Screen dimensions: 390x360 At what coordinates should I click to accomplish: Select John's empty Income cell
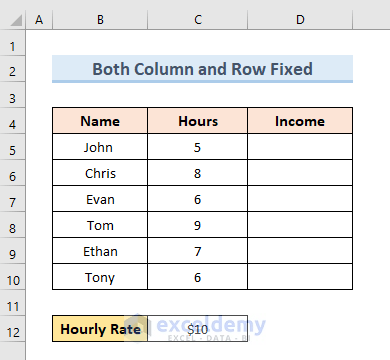300,147
